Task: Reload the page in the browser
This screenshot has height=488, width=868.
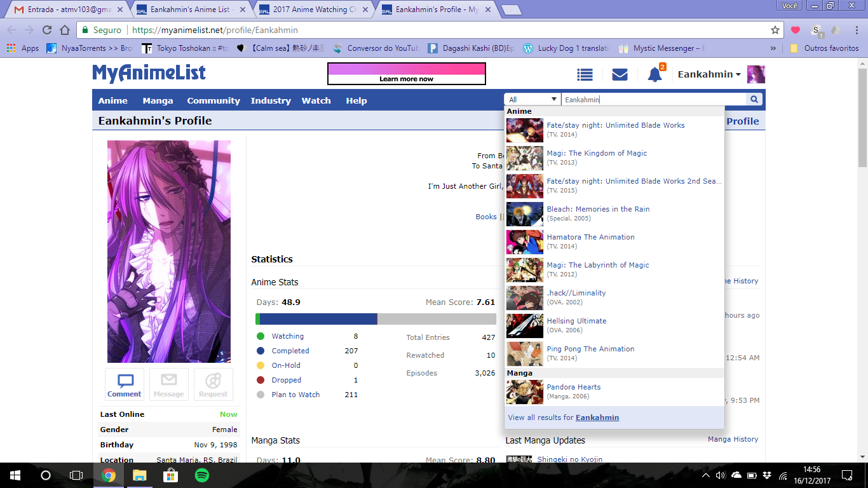Action: [x=46, y=30]
